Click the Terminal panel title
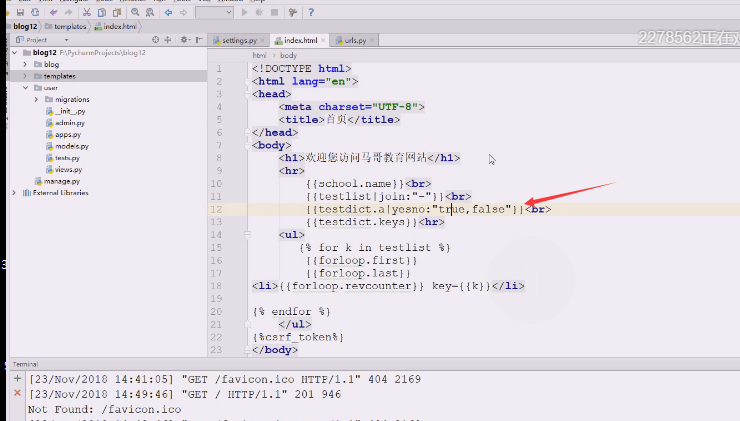740x421 pixels. (x=25, y=364)
